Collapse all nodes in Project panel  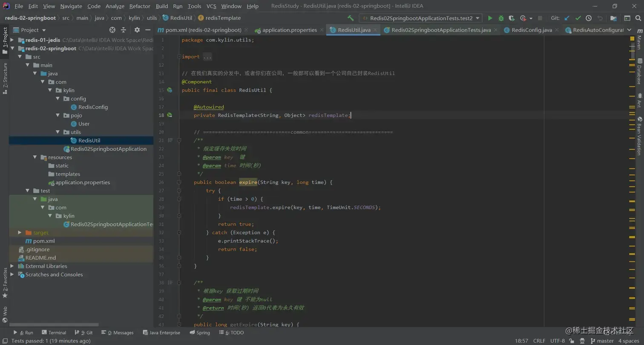point(124,30)
